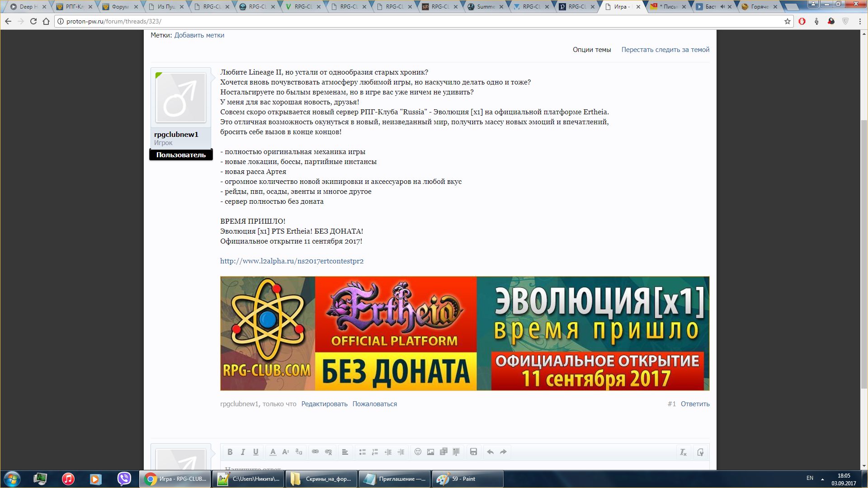
Task: Click the Добавить метки link
Action: coord(199,35)
